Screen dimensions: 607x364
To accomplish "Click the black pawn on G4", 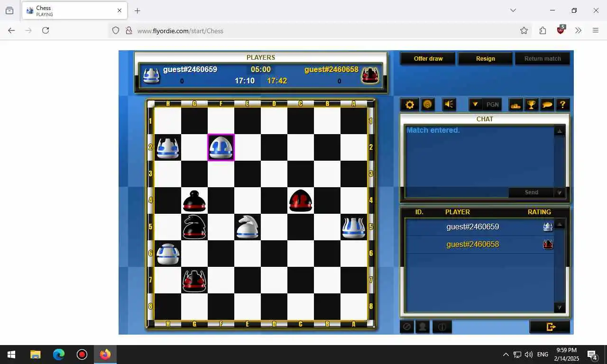I will click(x=194, y=200).
